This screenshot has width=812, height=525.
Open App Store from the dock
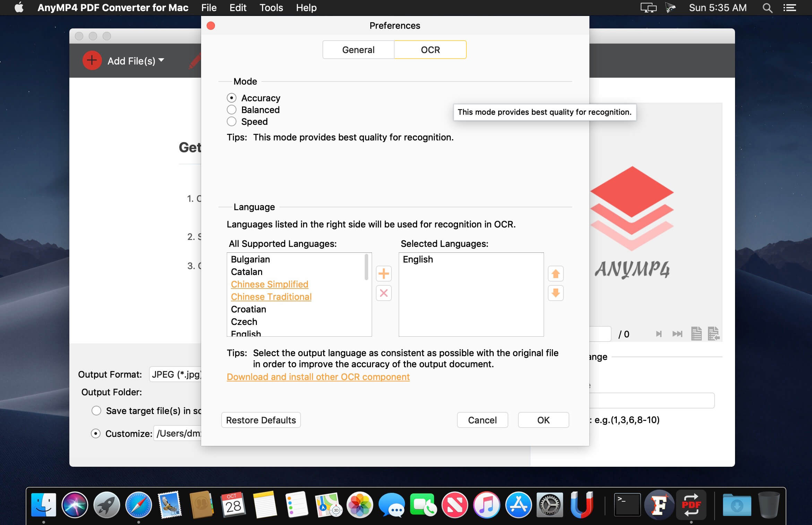tap(518, 505)
